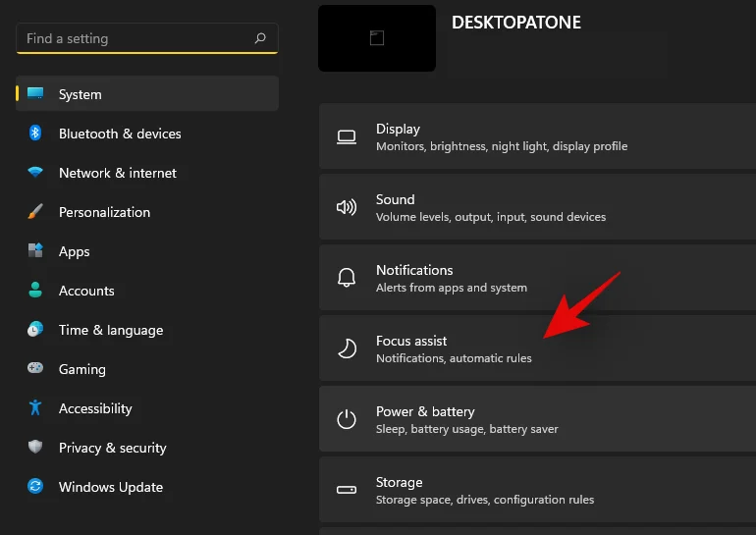Screen dimensions: 756x535
Task: Click the Wi-Fi network icon in sidebar
Action: [35, 172]
